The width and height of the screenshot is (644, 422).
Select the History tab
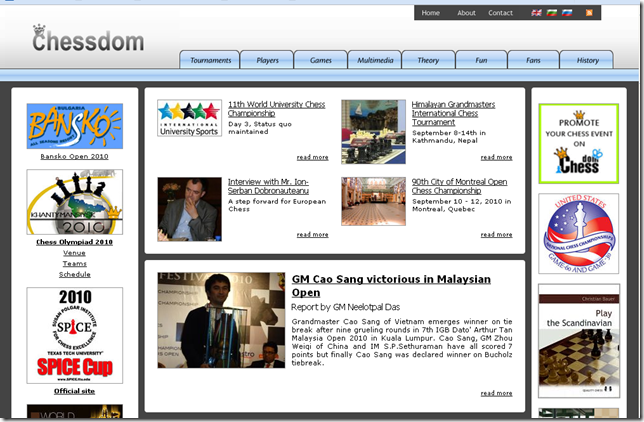point(587,60)
